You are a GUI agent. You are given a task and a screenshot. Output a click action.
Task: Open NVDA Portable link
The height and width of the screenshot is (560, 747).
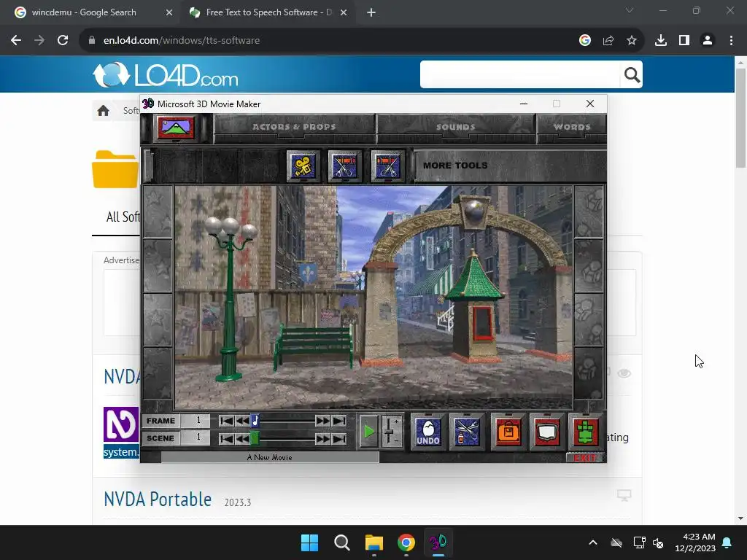coord(158,499)
